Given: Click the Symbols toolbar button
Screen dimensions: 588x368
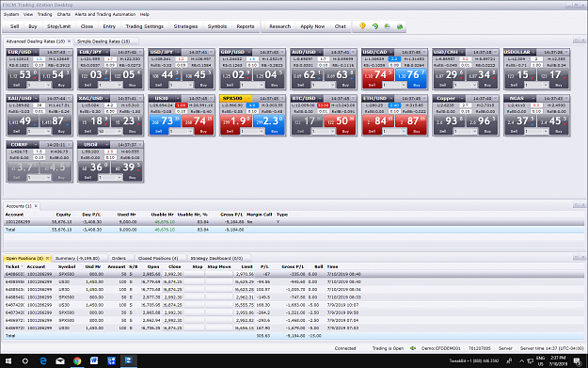Looking at the screenshot, I should 216,26.
